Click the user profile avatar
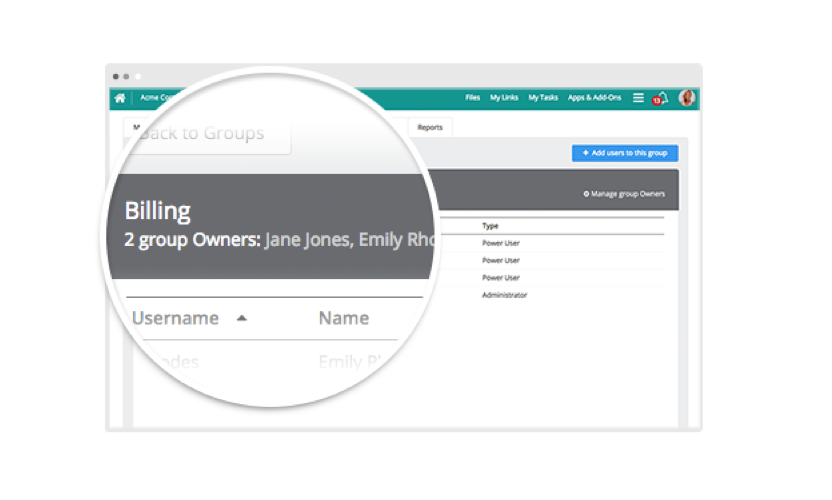This screenshot has height=500, width=832. coord(687,98)
